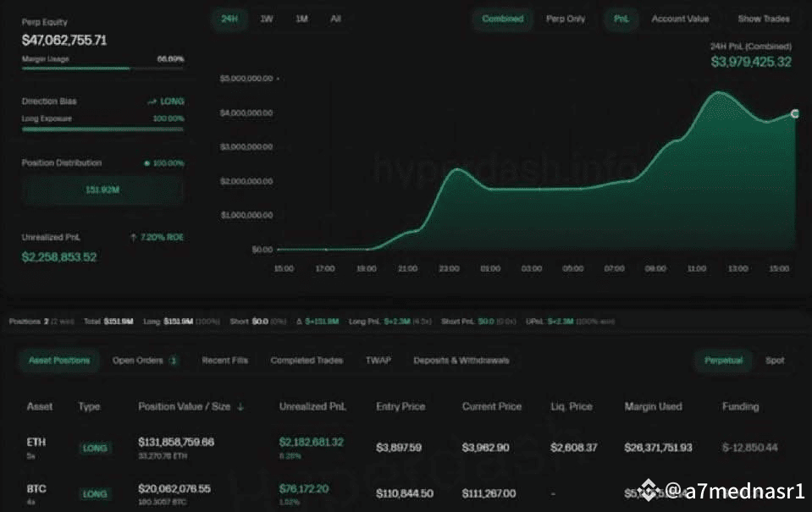Sort positions by Margin Used header
Screen dimensions: 812x512
click(x=652, y=407)
